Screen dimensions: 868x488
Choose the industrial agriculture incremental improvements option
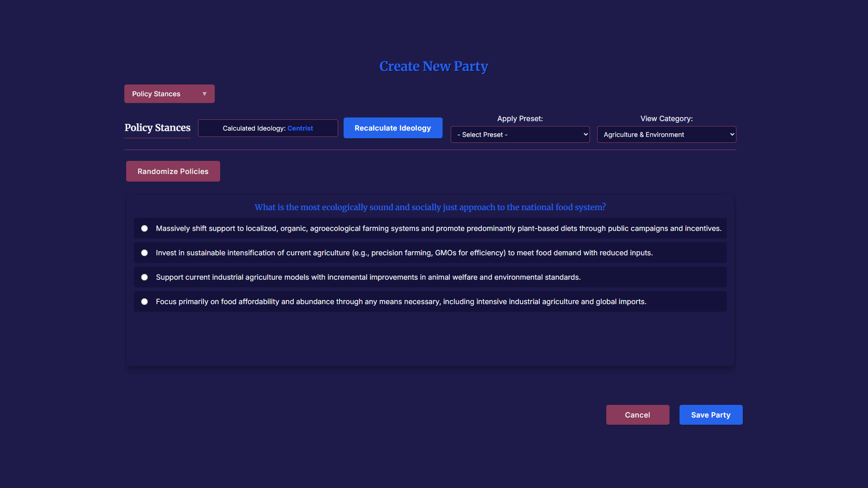144,277
